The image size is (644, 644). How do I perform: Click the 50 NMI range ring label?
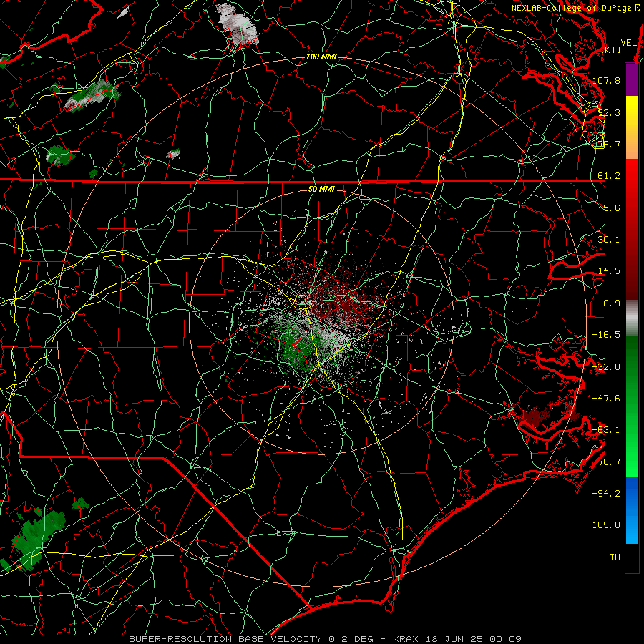click(321, 190)
